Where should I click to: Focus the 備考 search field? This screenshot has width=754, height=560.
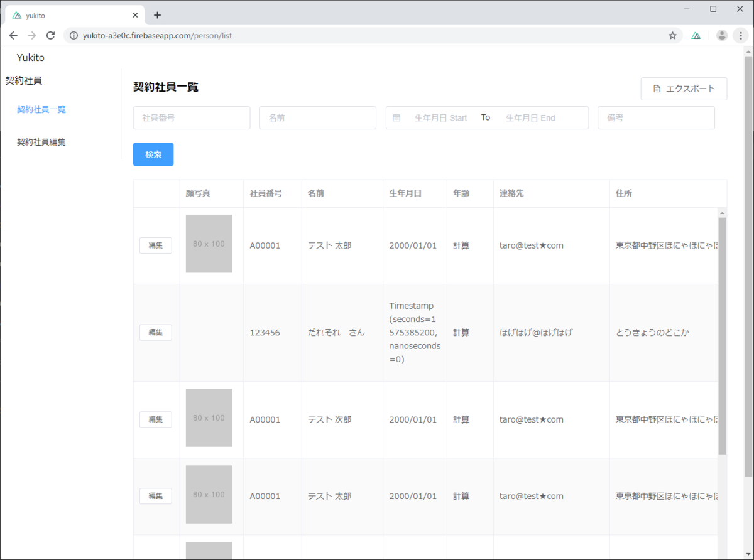656,118
